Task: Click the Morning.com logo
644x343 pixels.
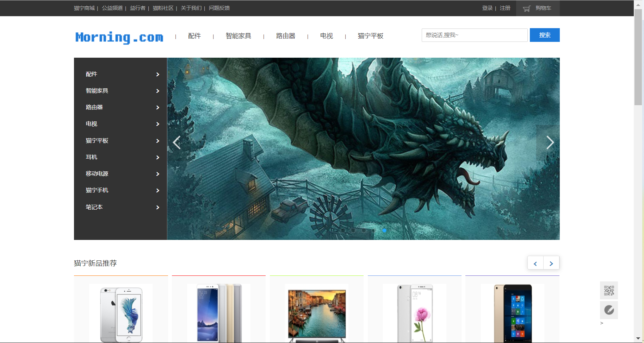Action: 119,37
